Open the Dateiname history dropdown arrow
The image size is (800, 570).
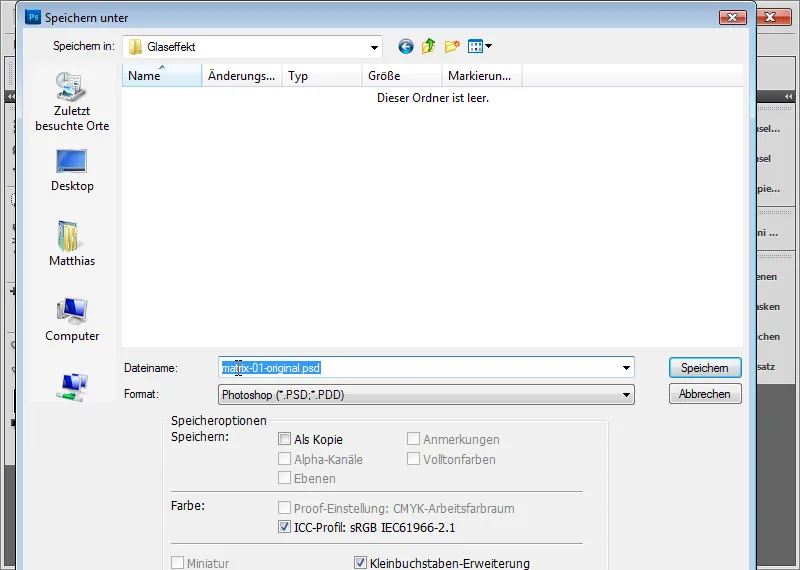[x=626, y=368]
